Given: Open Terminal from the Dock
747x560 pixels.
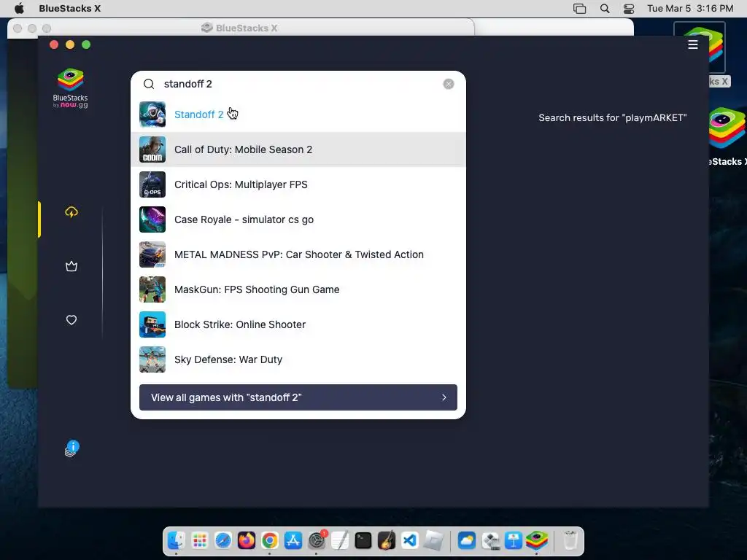Looking at the screenshot, I should click(363, 541).
